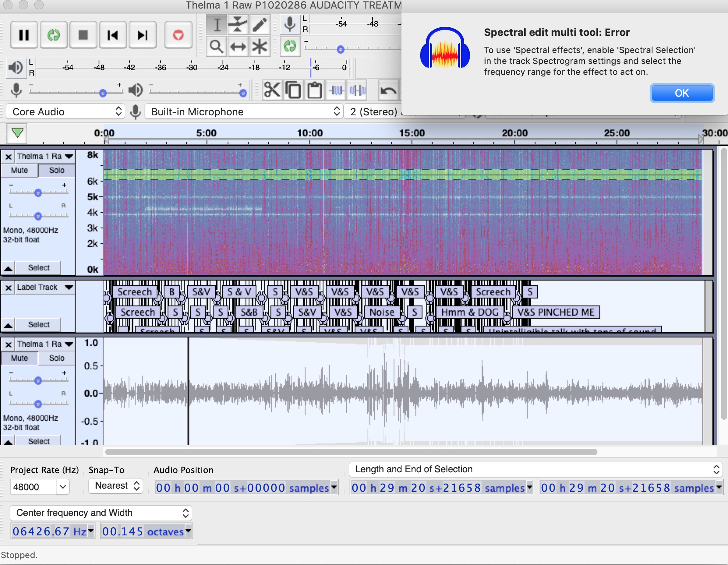Image resolution: width=728 pixels, height=565 pixels.
Task: Select the Selection tool
Action: [217, 24]
